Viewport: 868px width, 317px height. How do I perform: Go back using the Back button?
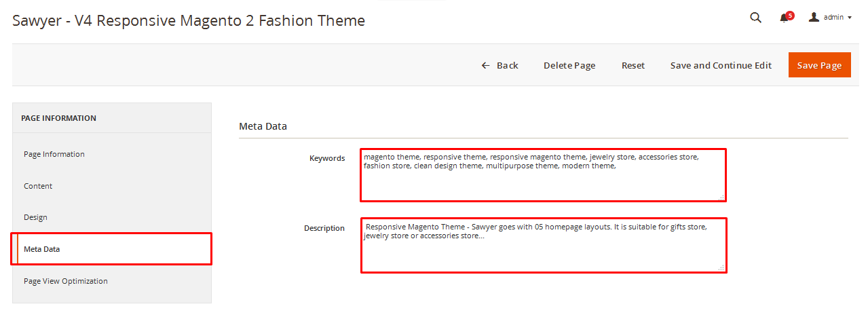coord(499,65)
